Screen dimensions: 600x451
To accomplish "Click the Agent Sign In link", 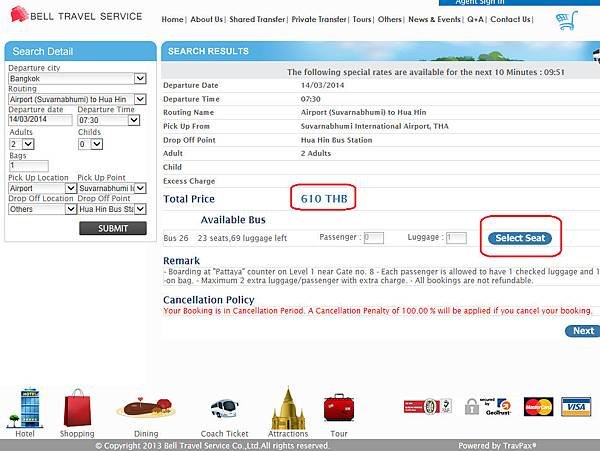I will tap(480, 2).
